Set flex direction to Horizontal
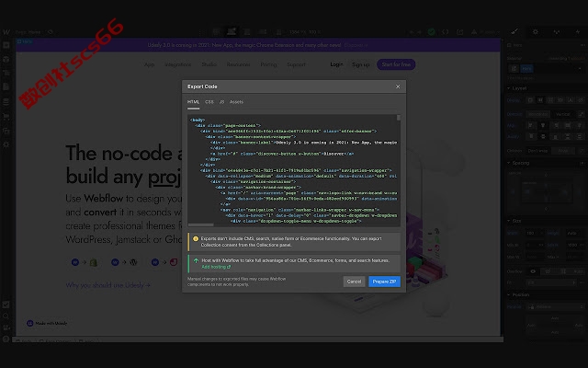The width and height of the screenshot is (588, 368). [537, 114]
